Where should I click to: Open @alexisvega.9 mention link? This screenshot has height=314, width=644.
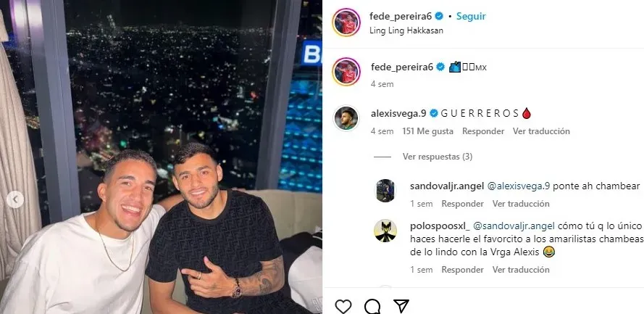point(519,186)
